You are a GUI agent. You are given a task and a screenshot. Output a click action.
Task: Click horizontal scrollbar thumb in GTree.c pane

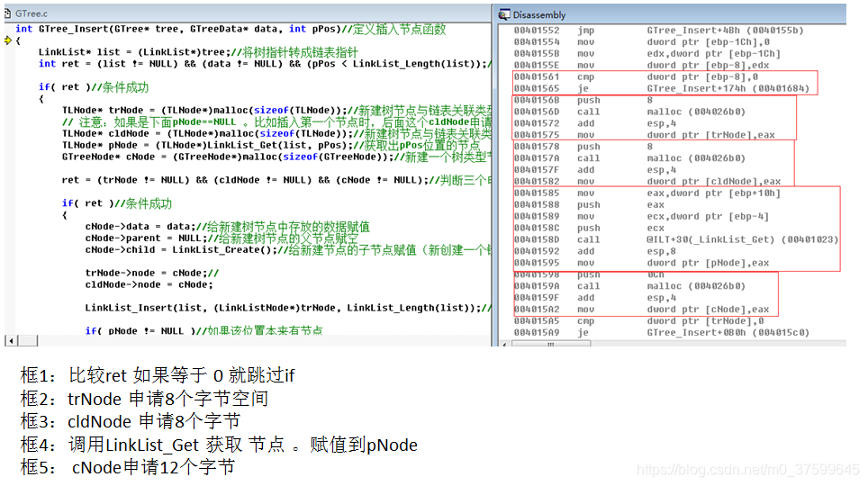27,340
